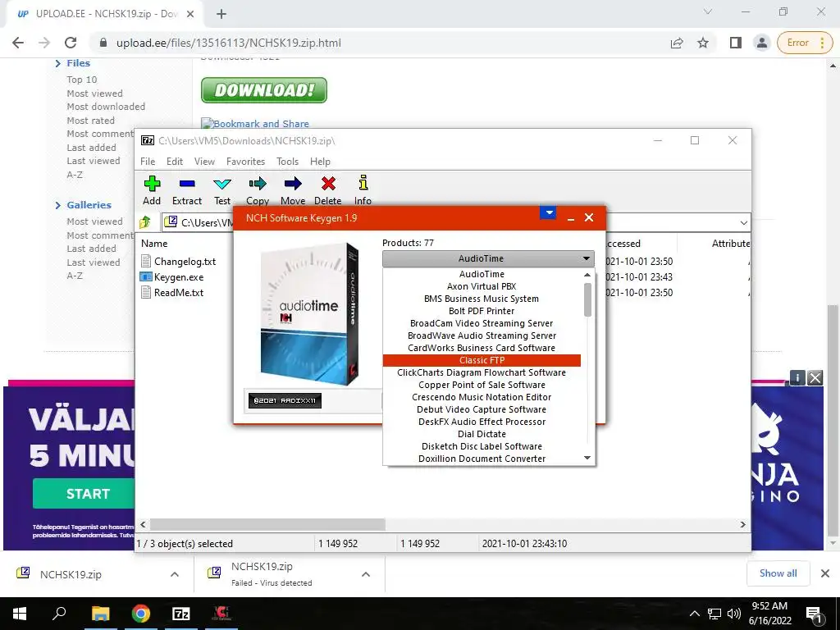Screen dimensions: 840x630
Task: Switch to 7-Zip from the taskbar
Action: tap(181, 614)
